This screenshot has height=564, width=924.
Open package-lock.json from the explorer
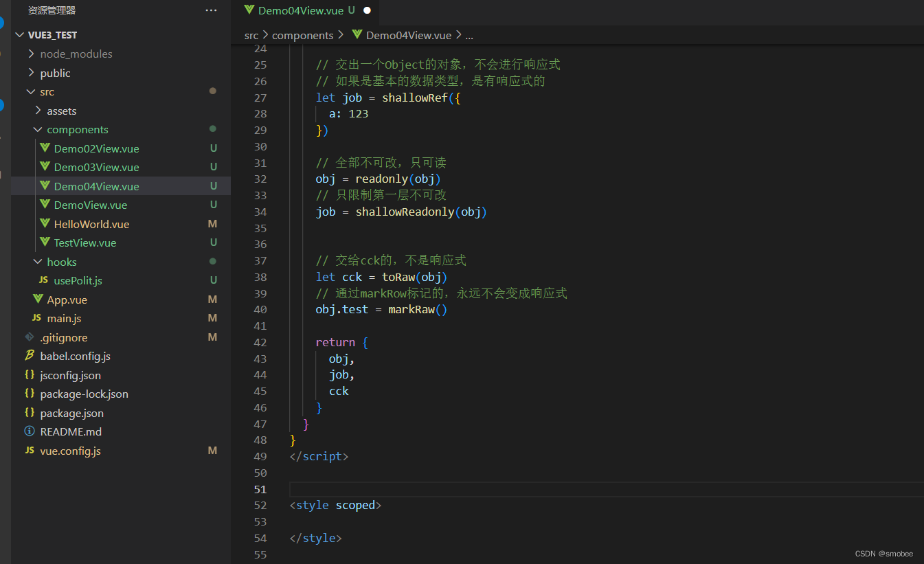pos(84,394)
